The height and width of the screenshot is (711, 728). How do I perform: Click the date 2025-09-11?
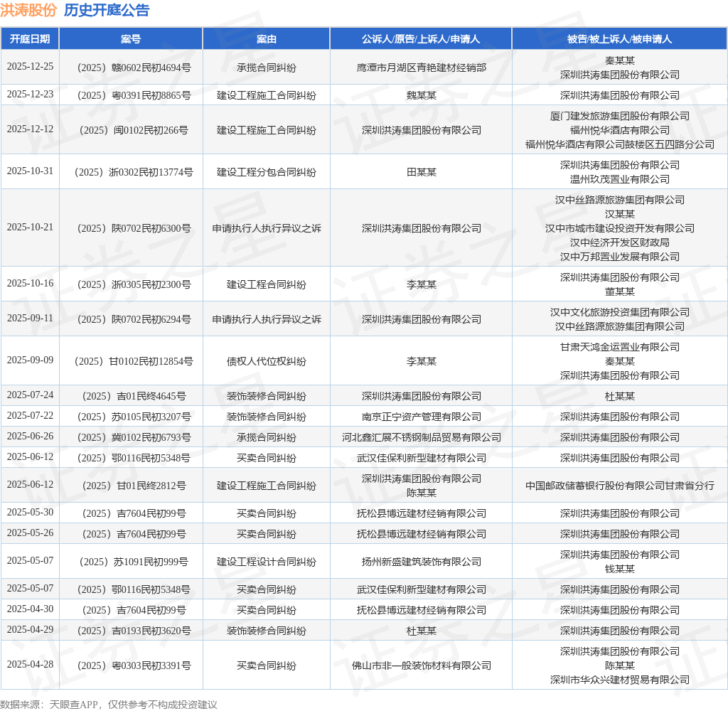coord(30,318)
